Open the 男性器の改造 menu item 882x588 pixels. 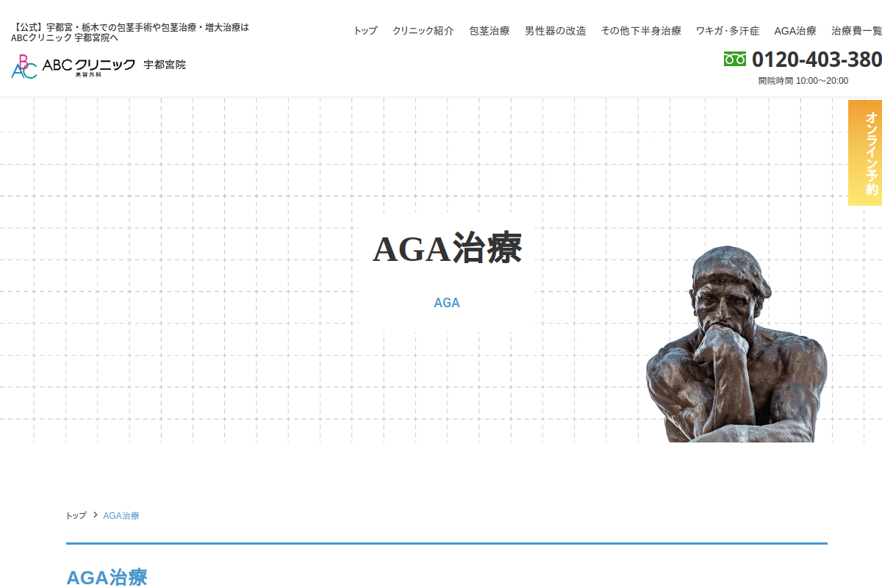556,31
